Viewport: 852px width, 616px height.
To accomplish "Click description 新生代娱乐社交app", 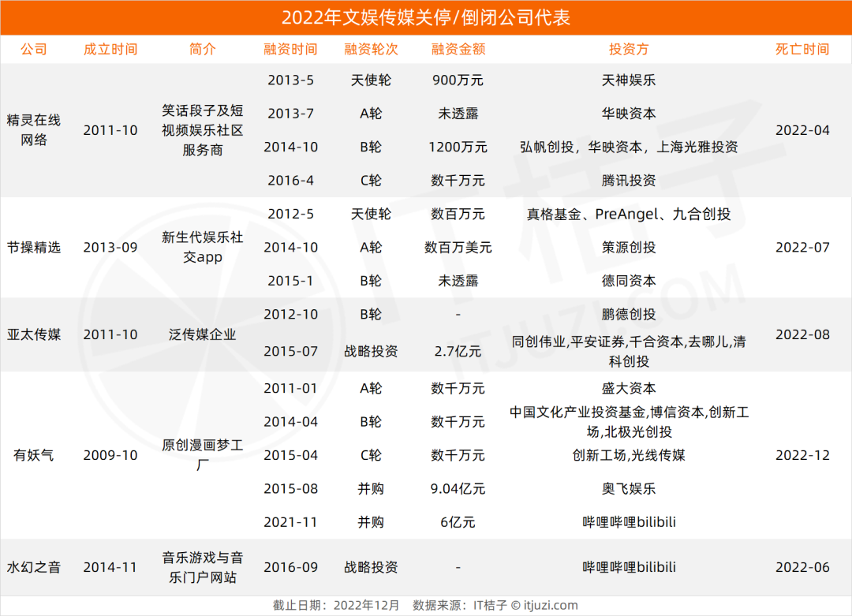I will coord(202,247).
